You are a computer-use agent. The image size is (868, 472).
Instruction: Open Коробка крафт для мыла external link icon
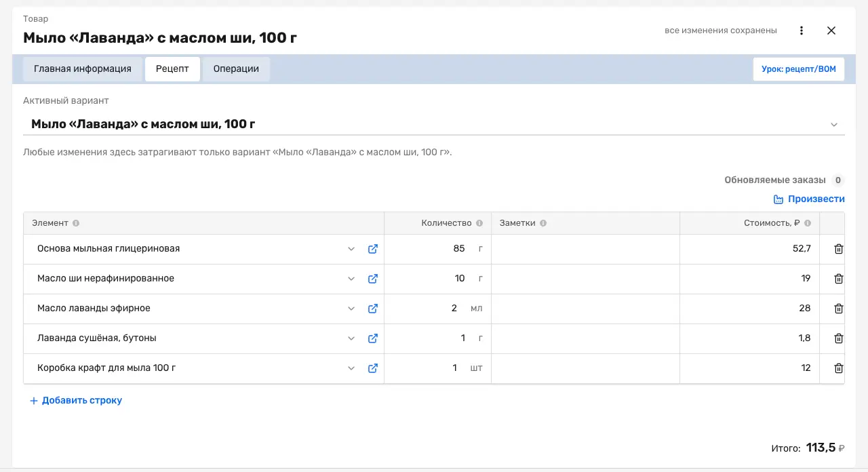point(372,368)
